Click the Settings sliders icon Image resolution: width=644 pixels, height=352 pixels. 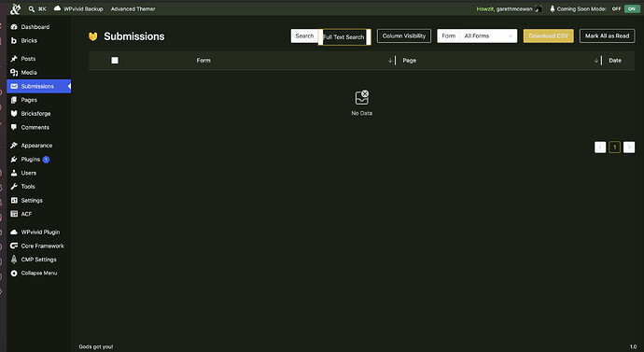[14, 201]
